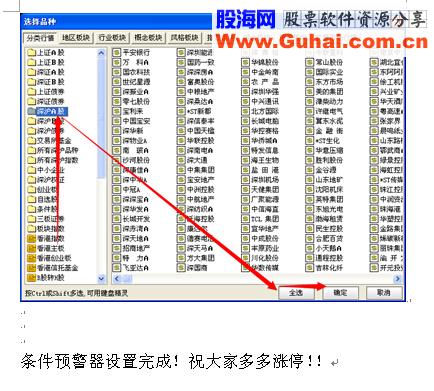
Task: Open the 风格板块 tab
Action: point(184,38)
